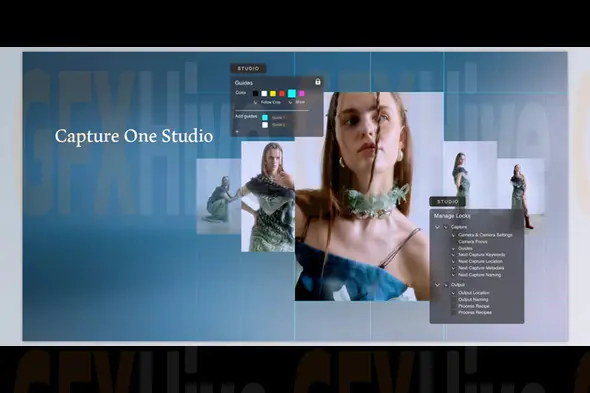The image size is (590, 393).
Task: Click the Manage Locks panel title
Action: (452, 216)
